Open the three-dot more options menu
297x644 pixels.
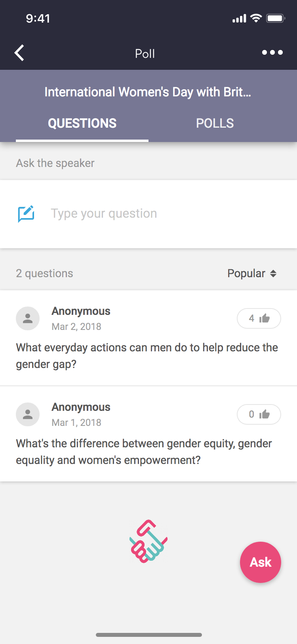272,52
